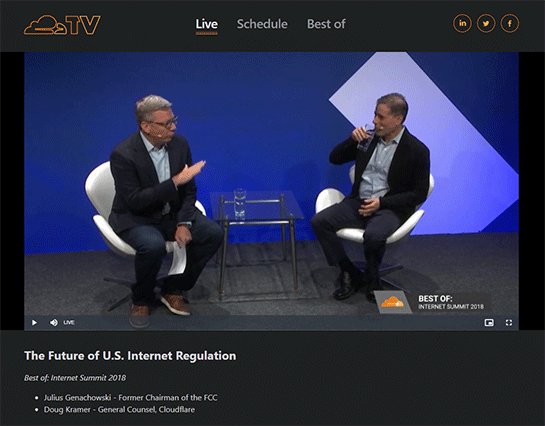Open the Schedule tab
The height and width of the screenshot is (426, 545).
[262, 24]
